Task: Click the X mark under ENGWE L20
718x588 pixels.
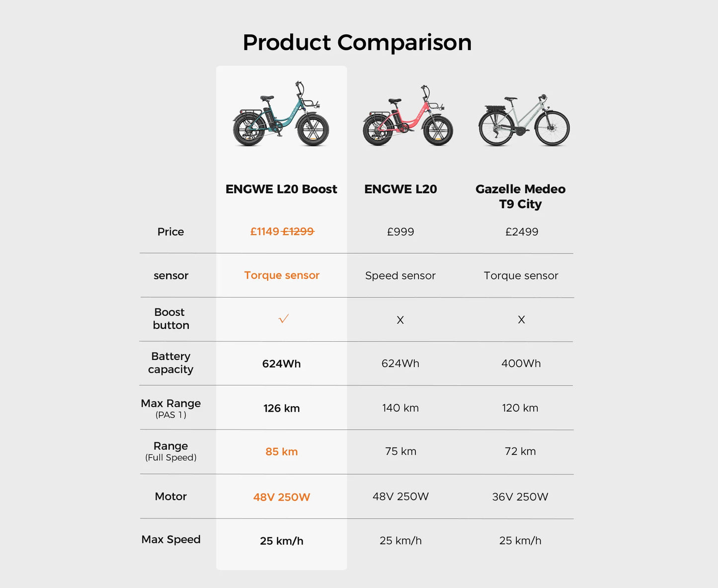Action: click(x=400, y=320)
